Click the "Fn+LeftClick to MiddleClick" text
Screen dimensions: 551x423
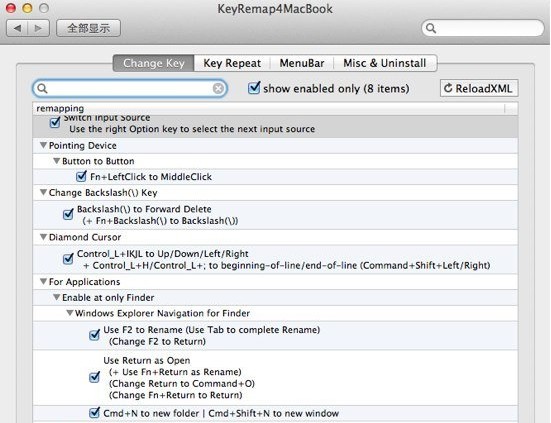click(151, 177)
